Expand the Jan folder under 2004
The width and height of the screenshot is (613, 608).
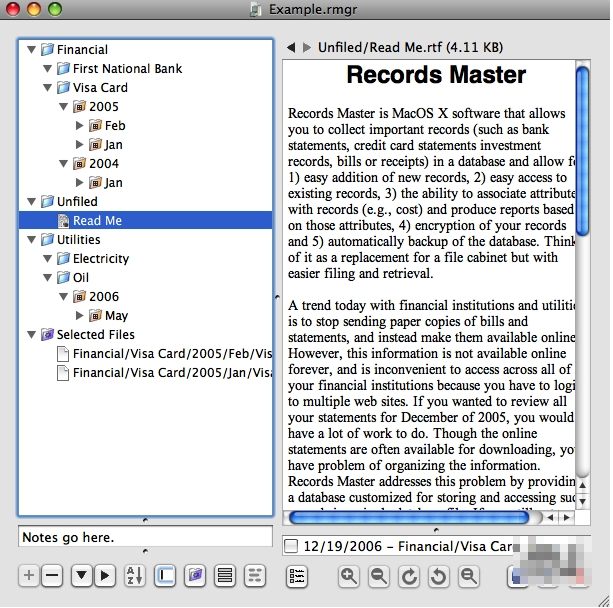[x=79, y=183]
